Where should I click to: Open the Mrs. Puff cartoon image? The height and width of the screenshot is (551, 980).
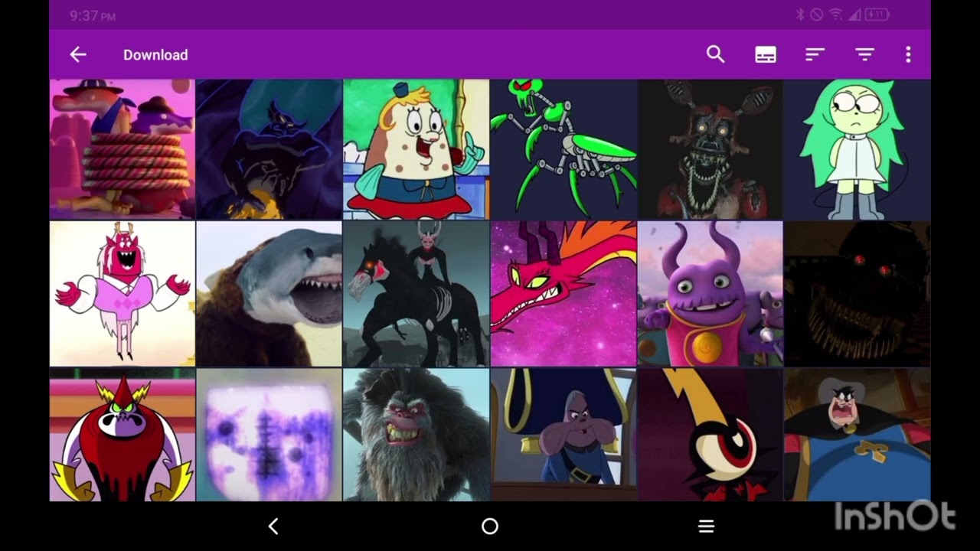[416, 149]
